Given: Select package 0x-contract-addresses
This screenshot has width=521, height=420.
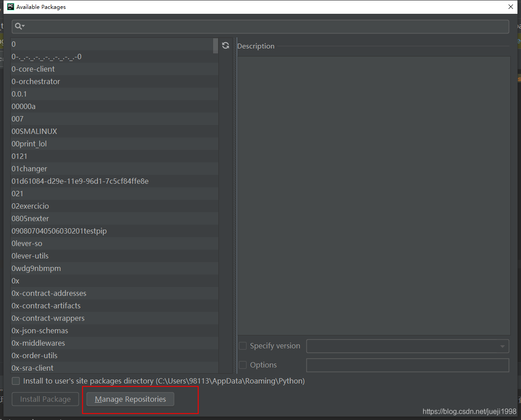Looking at the screenshot, I should point(115,293).
